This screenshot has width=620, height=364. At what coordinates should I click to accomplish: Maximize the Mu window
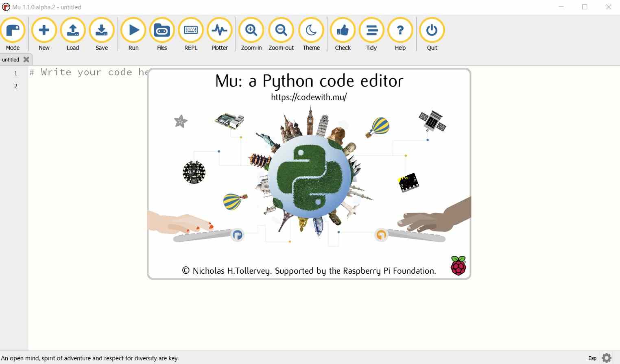[585, 7]
